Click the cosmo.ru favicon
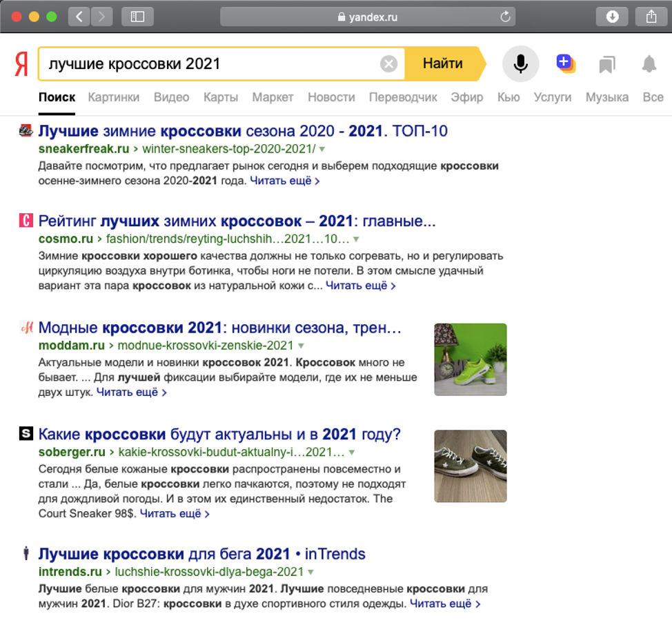This screenshot has height=636, width=672. click(26, 220)
